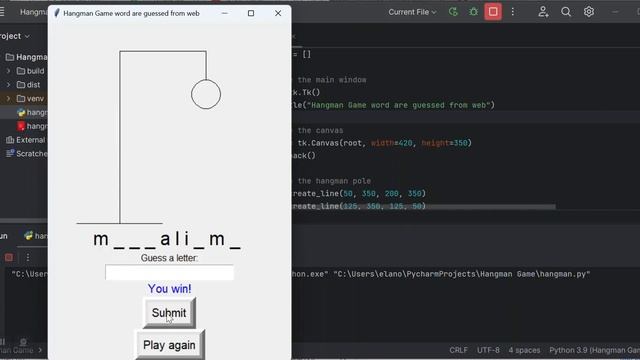
Task: Select the Python hangman file in project tree
Action: coord(32,112)
